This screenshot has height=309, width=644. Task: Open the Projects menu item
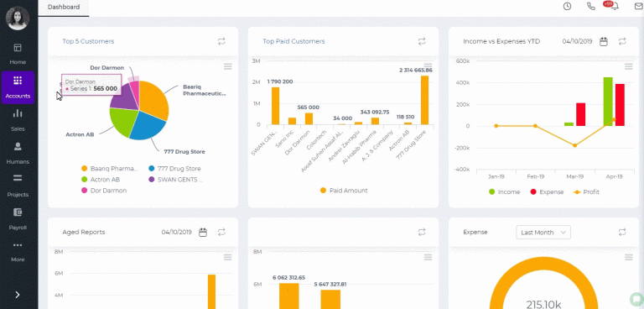pyautogui.click(x=18, y=186)
